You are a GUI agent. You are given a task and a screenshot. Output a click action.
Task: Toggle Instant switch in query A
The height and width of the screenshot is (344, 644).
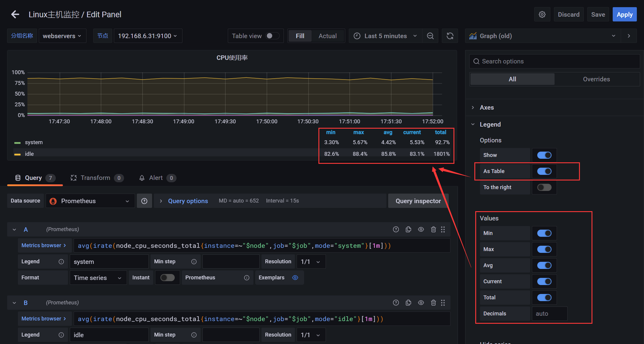click(167, 278)
